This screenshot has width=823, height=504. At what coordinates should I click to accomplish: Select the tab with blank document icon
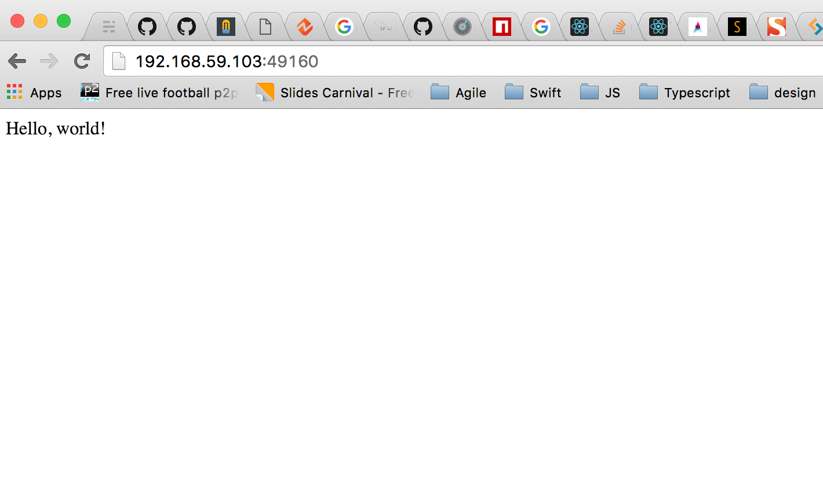265,27
